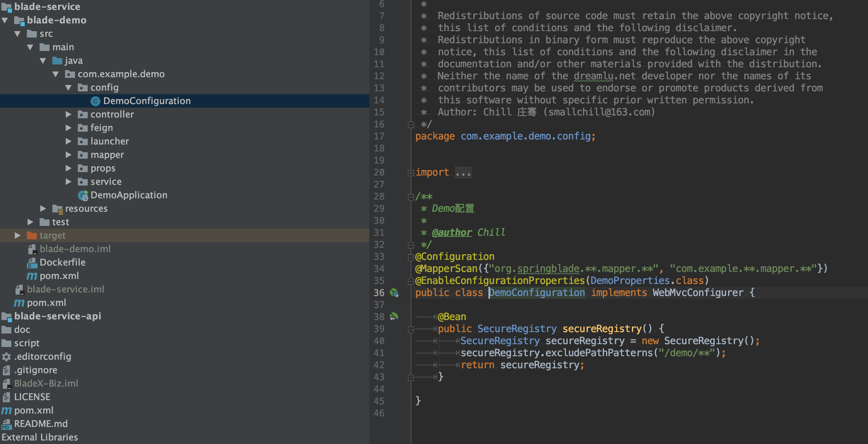
Task: Click the @author Javadoc tag
Action: [x=452, y=233]
